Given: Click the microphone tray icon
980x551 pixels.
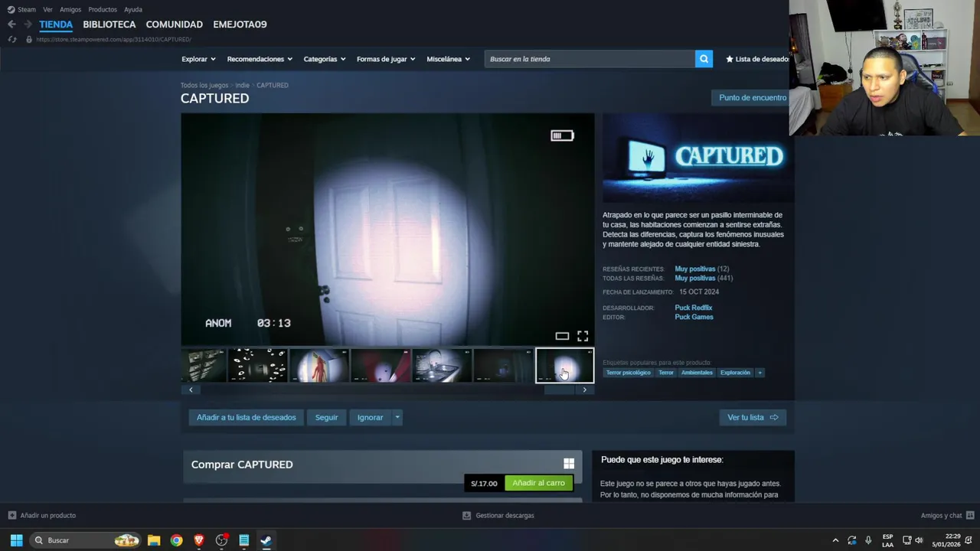Looking at the screenshot, I should click(x=868, y=540).
